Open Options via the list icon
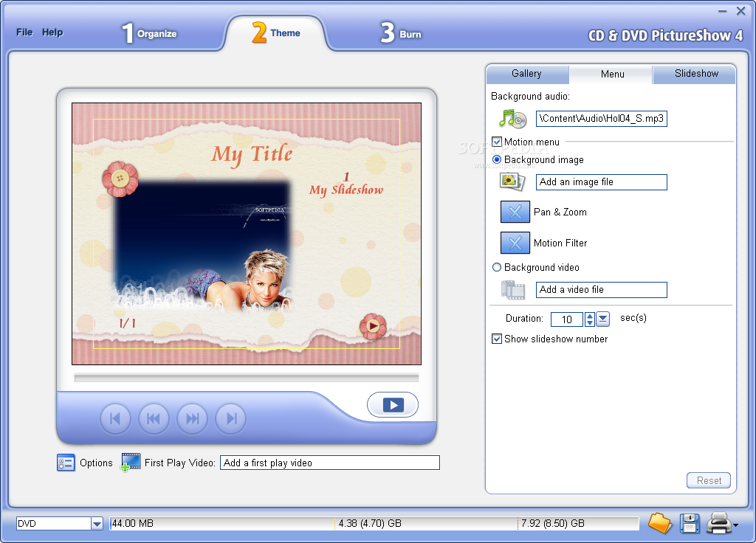This screenshot has height=543, width=756. coord(66,463)
